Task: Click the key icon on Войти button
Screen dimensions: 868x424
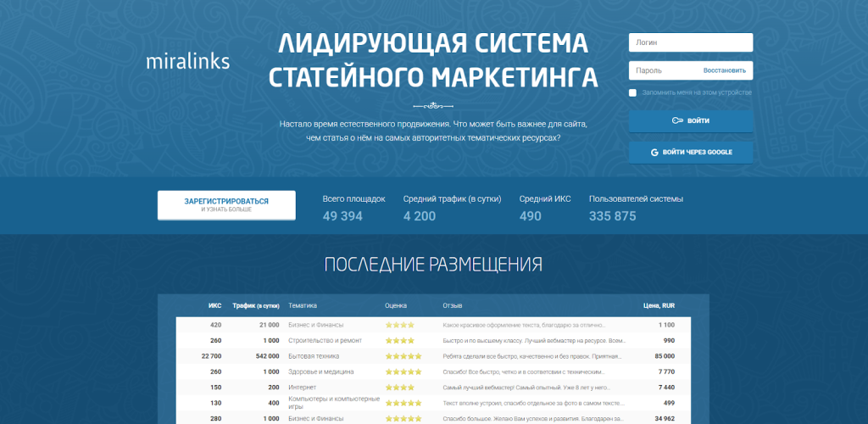Action: click(677, 121)
